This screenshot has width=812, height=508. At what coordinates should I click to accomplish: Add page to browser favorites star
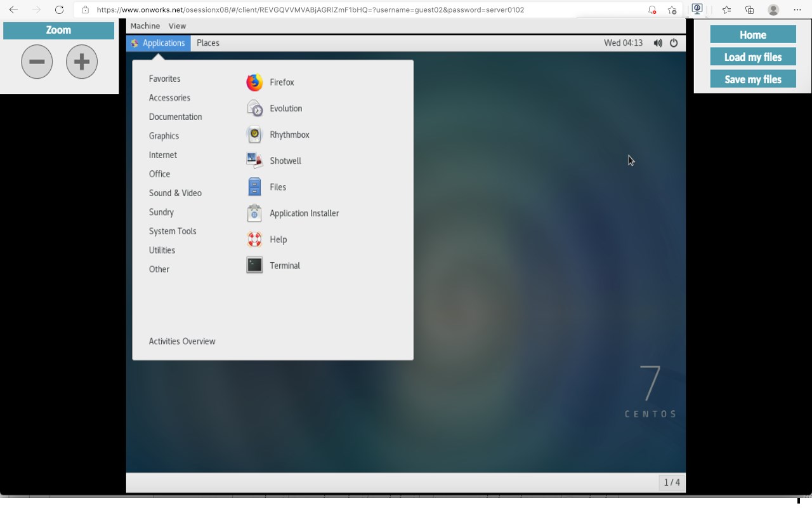[672, 10]
